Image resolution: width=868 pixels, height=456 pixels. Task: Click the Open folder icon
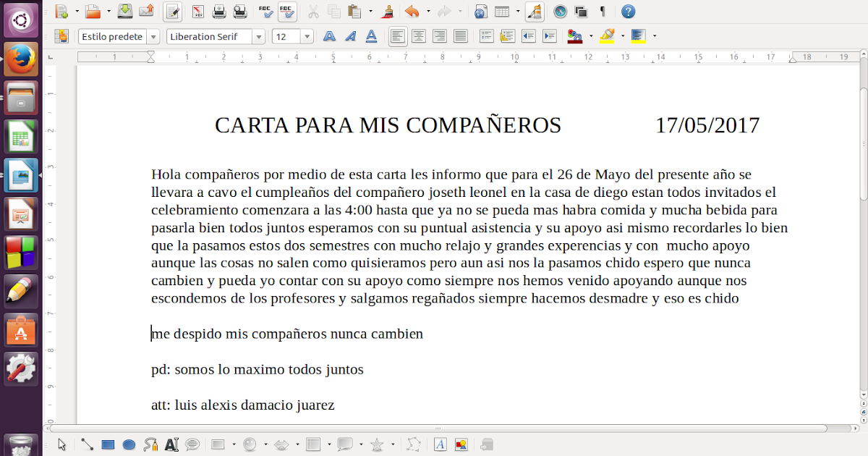(x=93, y=11)
